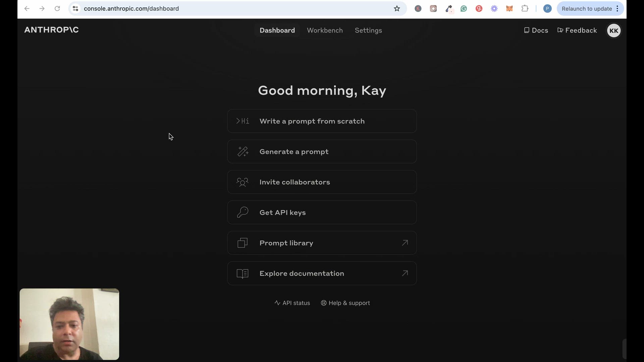Viewport: 644px width, 362px height.
Task: Check API status link
Action: (292, 303)
